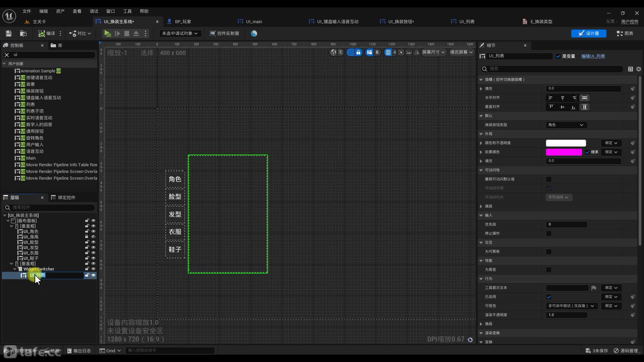The image size is (644, 362).
Task: Toggle the Is Variable (是变量) checkbox
Action: tap(558, 56)
